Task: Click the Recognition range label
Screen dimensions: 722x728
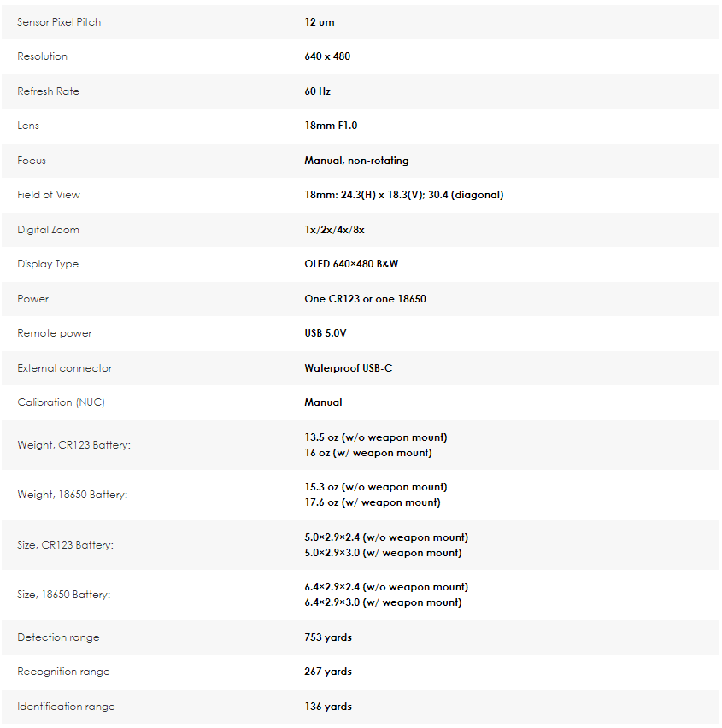Action: (63, 672)
